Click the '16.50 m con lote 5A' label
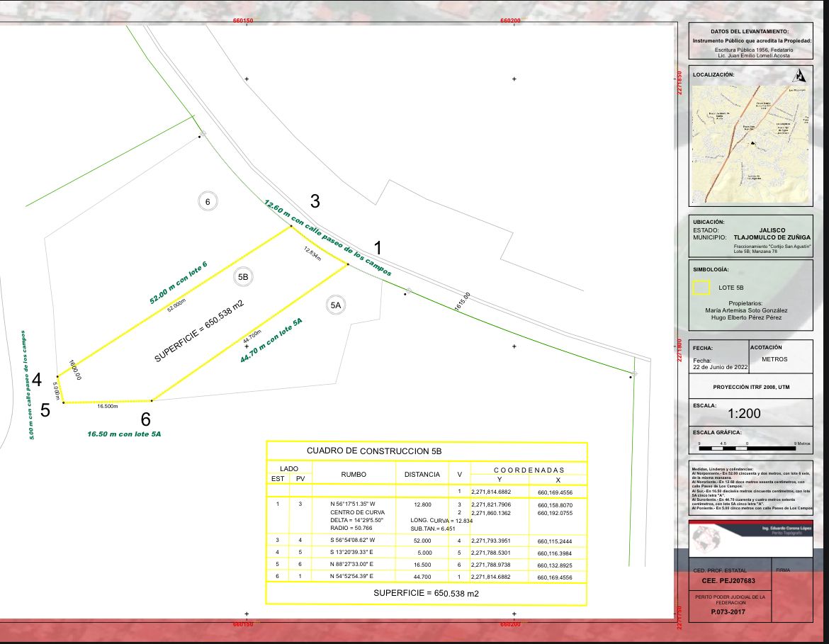This screenshot has width=829, height=644. point(125,434)
